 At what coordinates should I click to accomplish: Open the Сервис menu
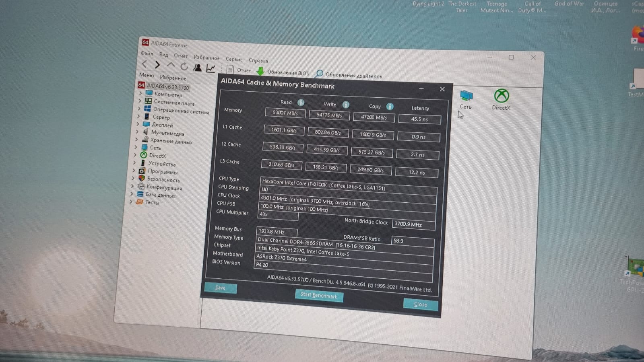click(x=234, y=59)
